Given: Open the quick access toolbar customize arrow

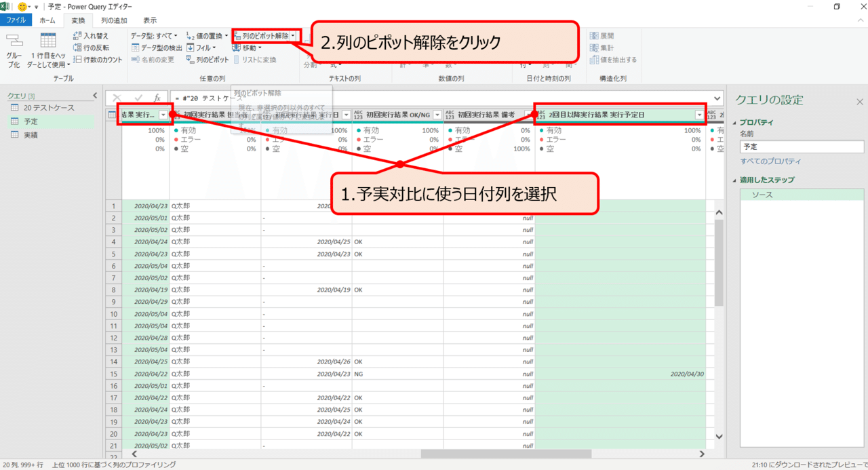Looking at the screenshot, I should coord(36,6).
